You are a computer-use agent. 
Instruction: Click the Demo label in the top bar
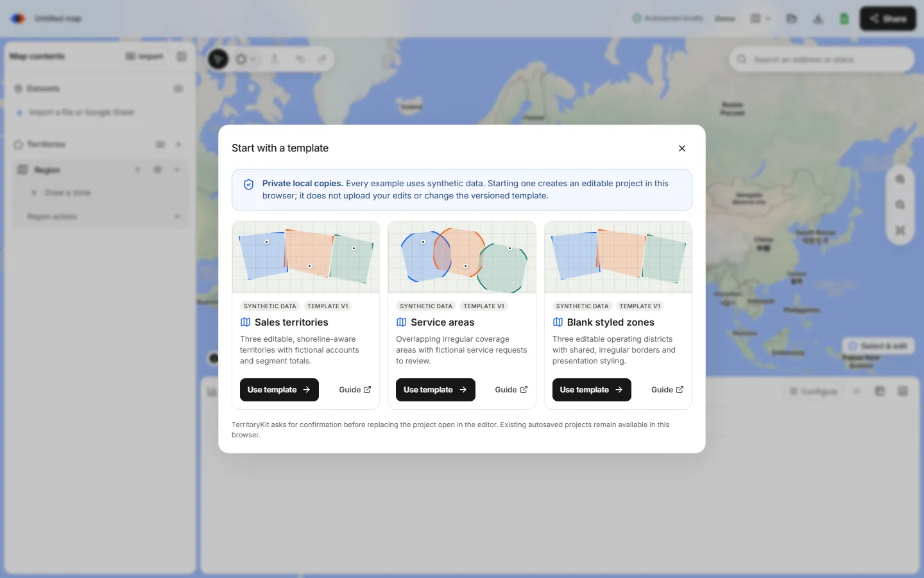point(725,19)
